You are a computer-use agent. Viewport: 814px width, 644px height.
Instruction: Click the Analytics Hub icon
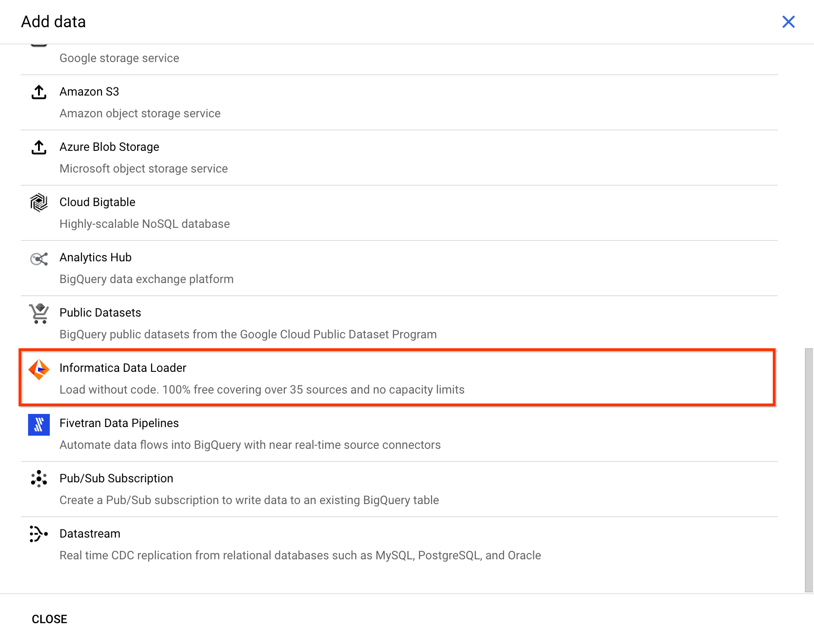click(39, 259)
